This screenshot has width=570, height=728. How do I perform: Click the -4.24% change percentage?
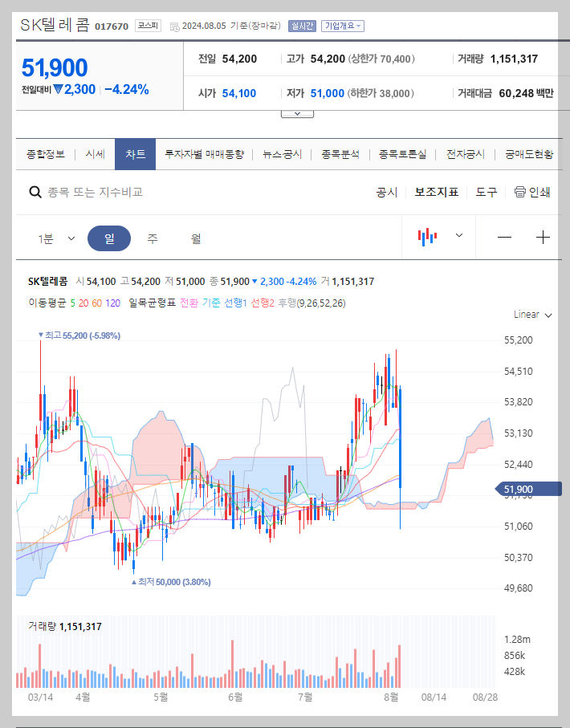pyautogui.click(x=127, y=90)
